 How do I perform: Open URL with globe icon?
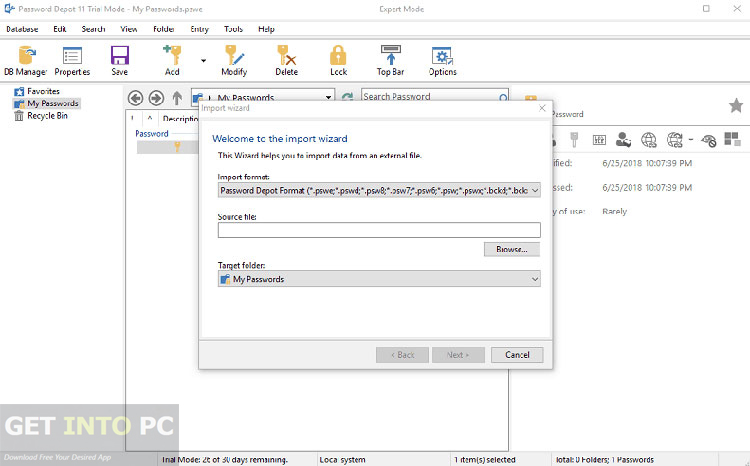(x=649, y=140)
